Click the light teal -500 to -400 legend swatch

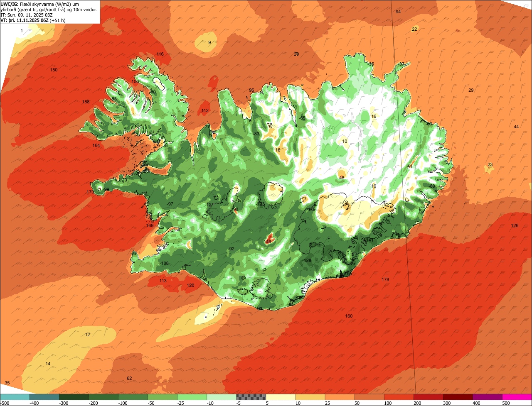pyautogui.click(x=15, y=397)
